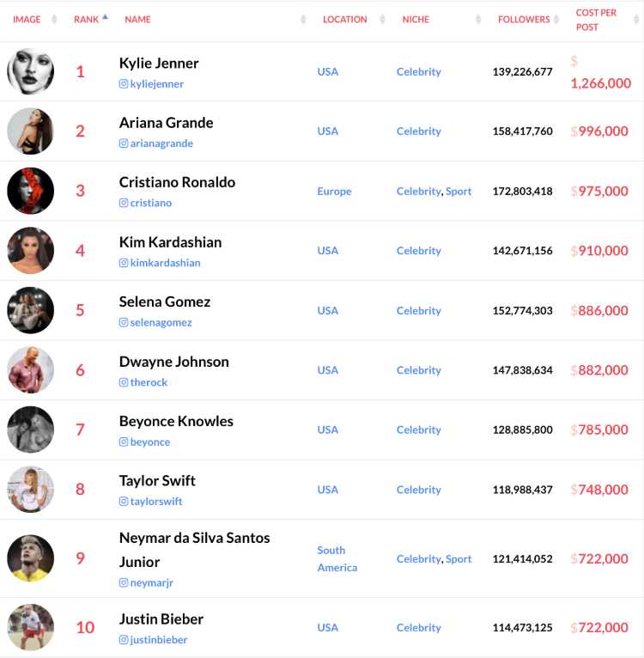Click Kylie Jenner's profile thumbnail
This screenshot has height=658, width=644.
(31, 72)
